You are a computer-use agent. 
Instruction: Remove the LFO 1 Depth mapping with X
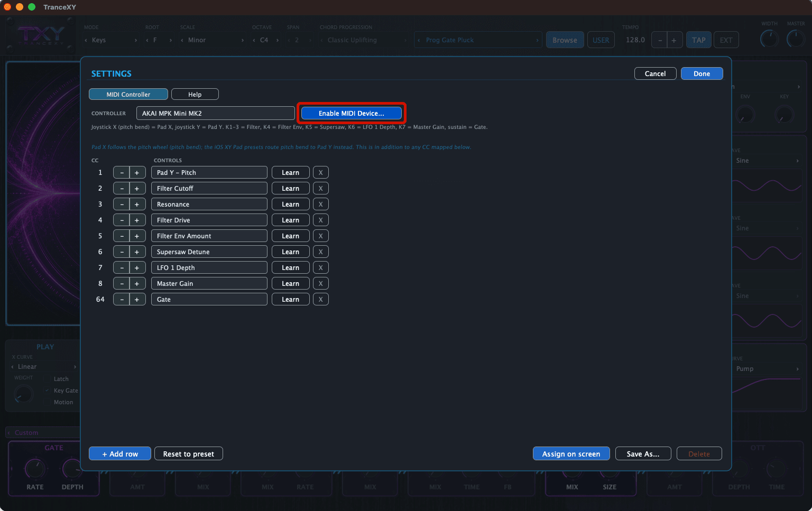point(320,267)
